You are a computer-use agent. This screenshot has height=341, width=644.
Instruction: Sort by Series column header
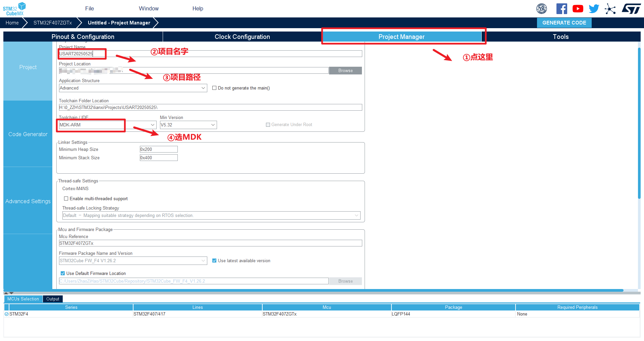point(71,307)
